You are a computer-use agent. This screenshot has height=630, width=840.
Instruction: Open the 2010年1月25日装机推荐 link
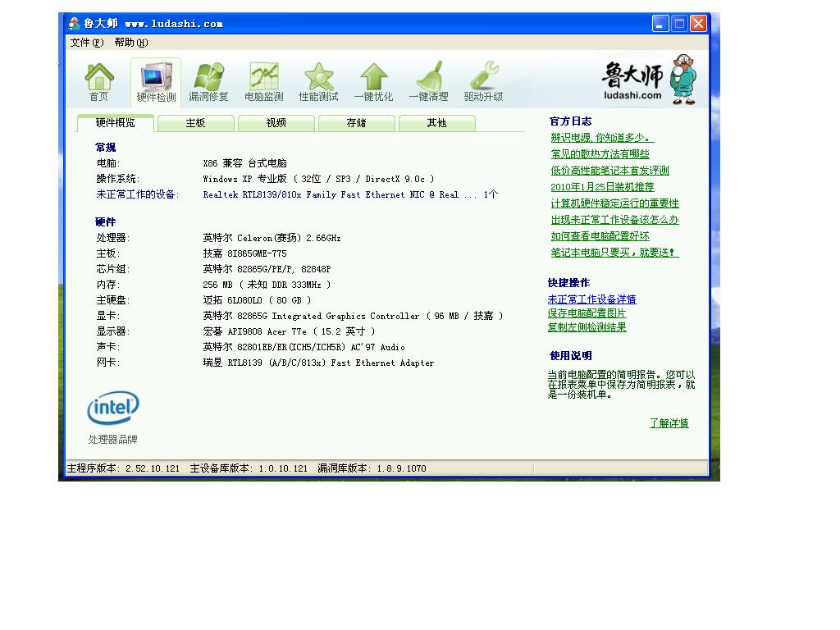click(602, 187)
